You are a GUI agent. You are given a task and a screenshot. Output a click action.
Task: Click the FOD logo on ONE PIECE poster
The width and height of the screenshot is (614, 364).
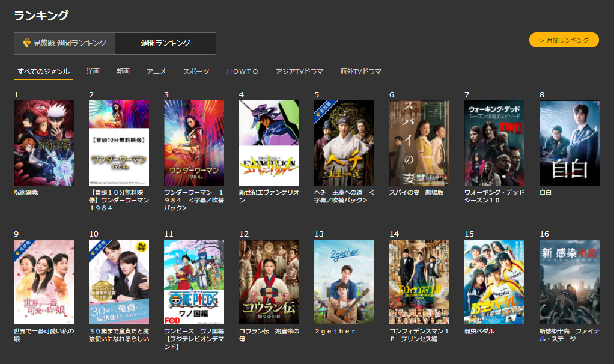[172, 320]
